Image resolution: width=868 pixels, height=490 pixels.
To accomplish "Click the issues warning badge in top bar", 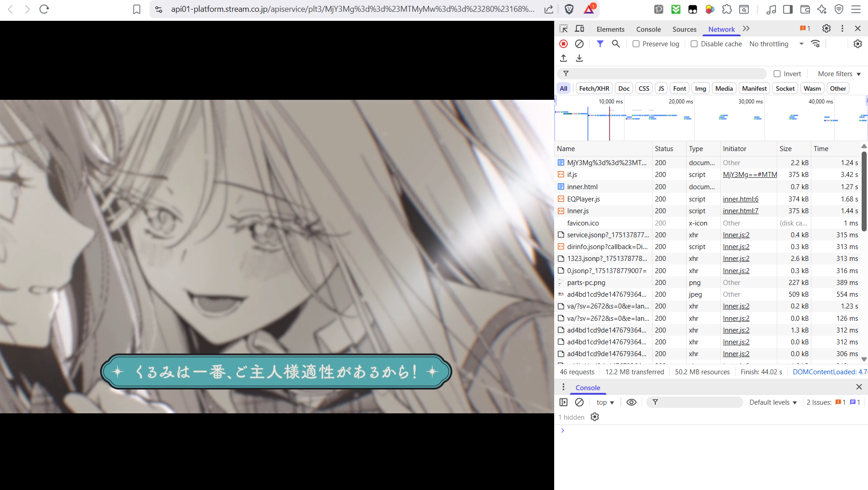I will pyautogui.click(x=805, y=28).
